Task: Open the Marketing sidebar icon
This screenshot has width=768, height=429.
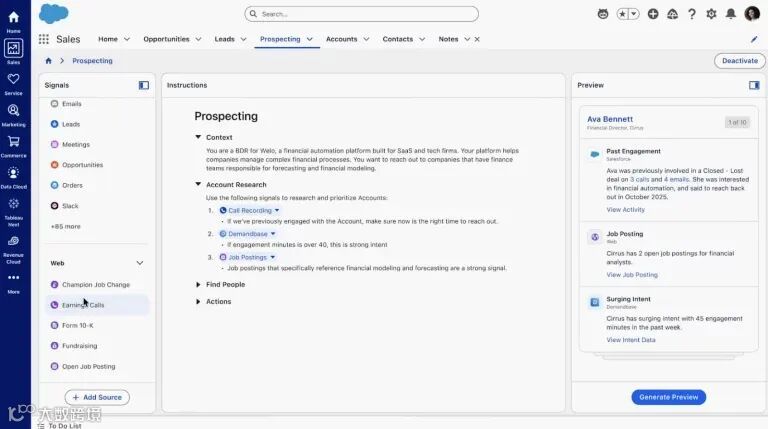Action: pos(14,111)
